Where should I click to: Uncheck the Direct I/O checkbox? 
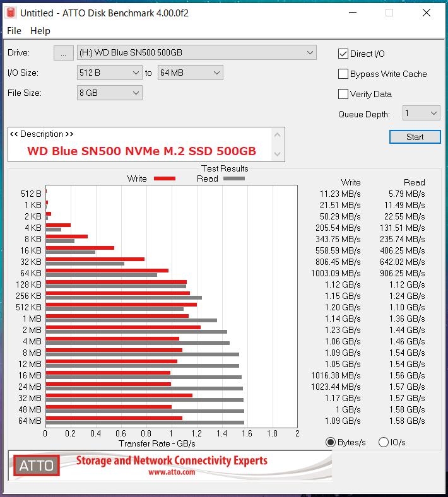[343, 54]
